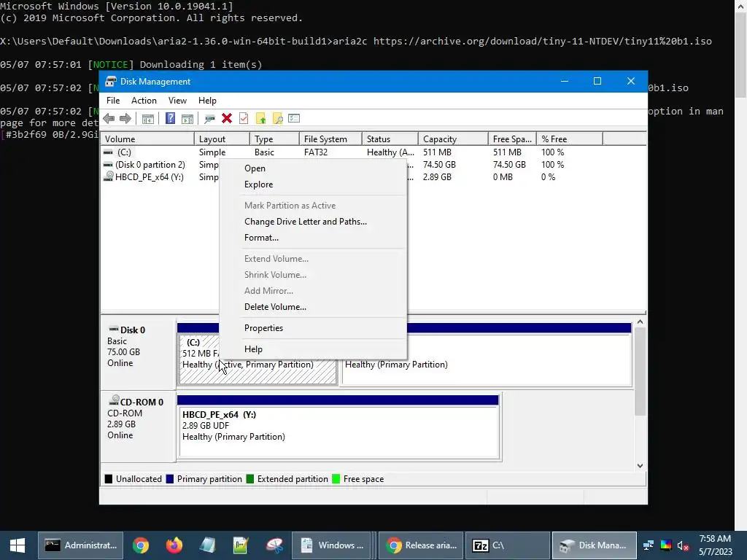Click the Status column header
The image size is (747, 560).
click(x=390, y=139)
